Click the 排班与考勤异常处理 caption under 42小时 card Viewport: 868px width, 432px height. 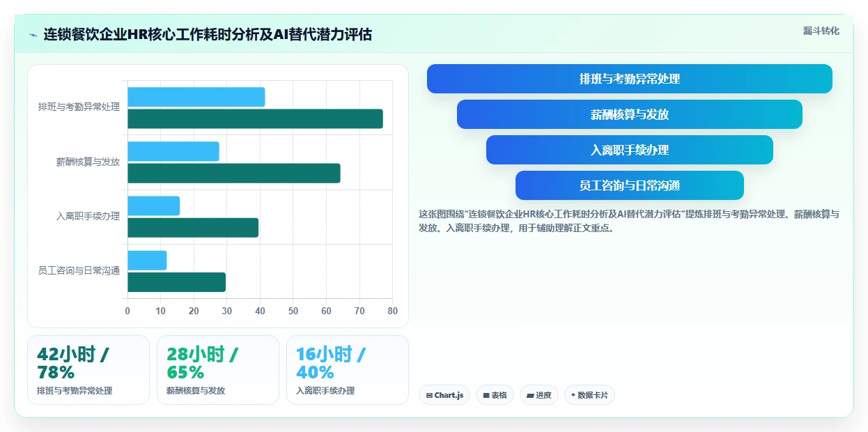(75, 391)
